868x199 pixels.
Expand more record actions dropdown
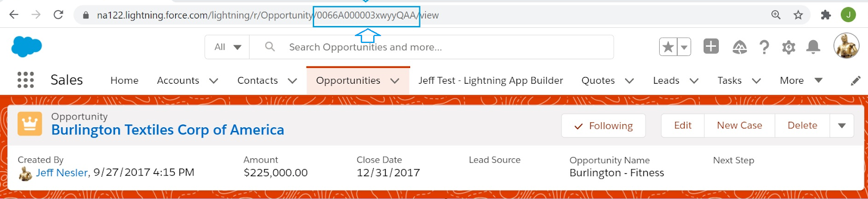842,126
